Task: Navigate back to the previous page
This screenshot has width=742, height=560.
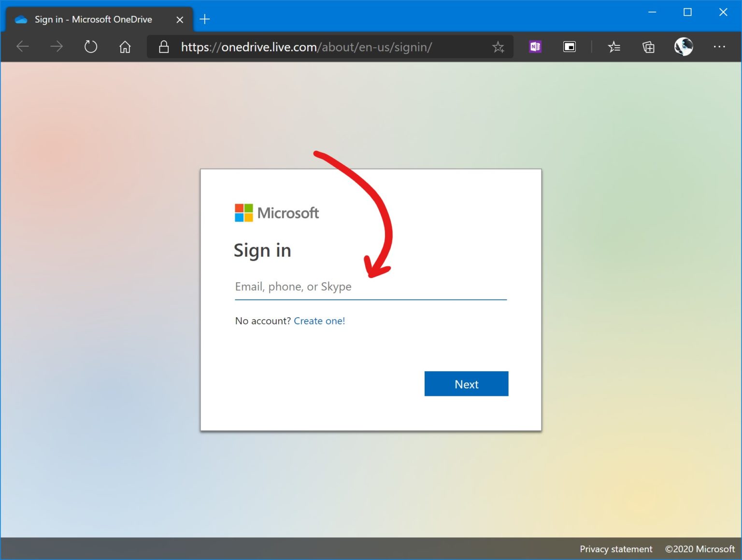Action: click(22, 46)
